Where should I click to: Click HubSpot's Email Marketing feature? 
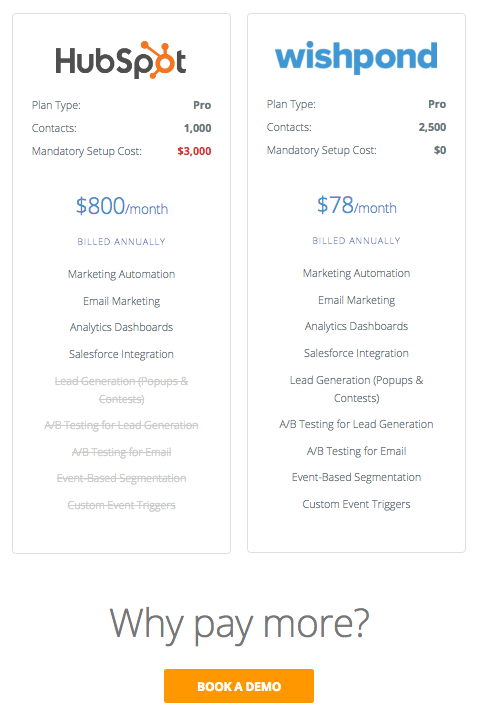click(x=122, y=301)
